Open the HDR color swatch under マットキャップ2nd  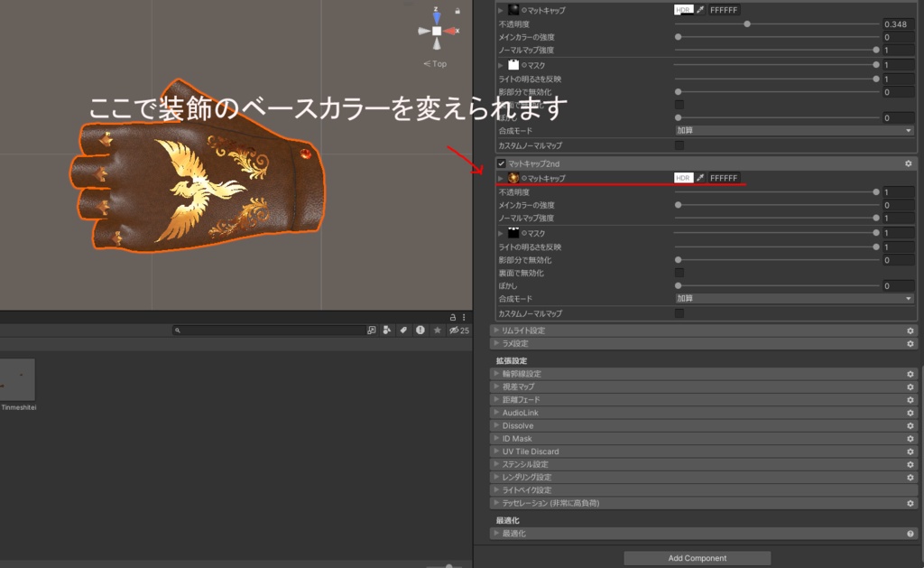(684, 178)
